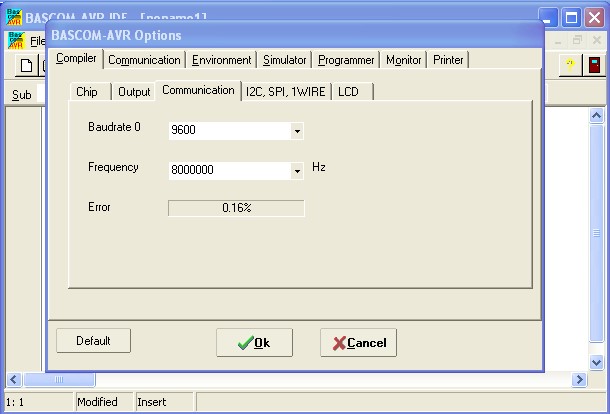
Task: Click the vertical scrollbar up arrow
Action: [x=596, y=116]
